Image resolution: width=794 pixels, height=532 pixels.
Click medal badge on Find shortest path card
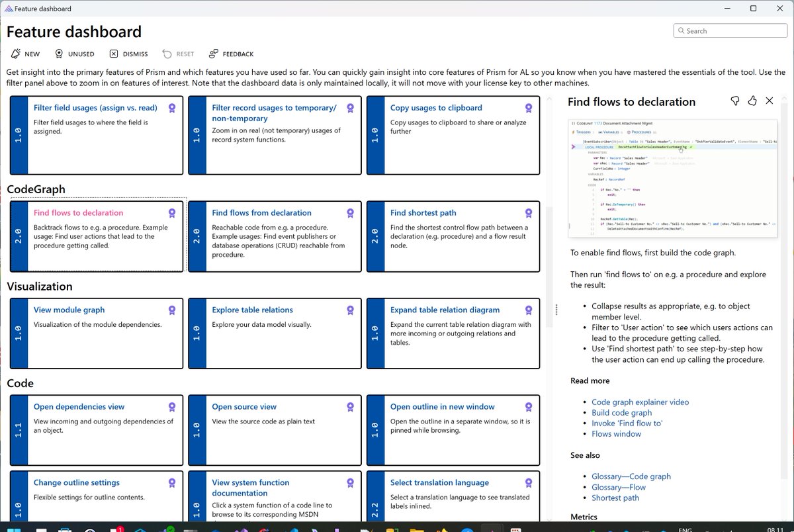click(x=528, y=213)
